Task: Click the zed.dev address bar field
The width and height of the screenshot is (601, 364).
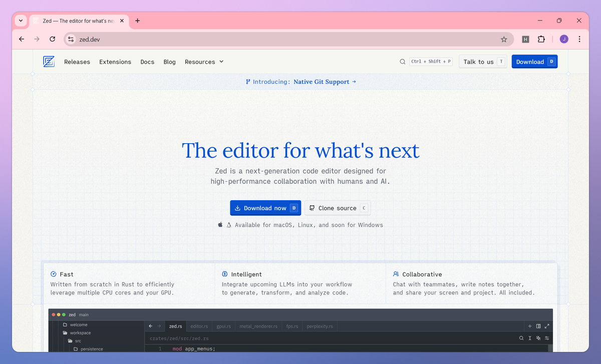Action: (288, 39)
